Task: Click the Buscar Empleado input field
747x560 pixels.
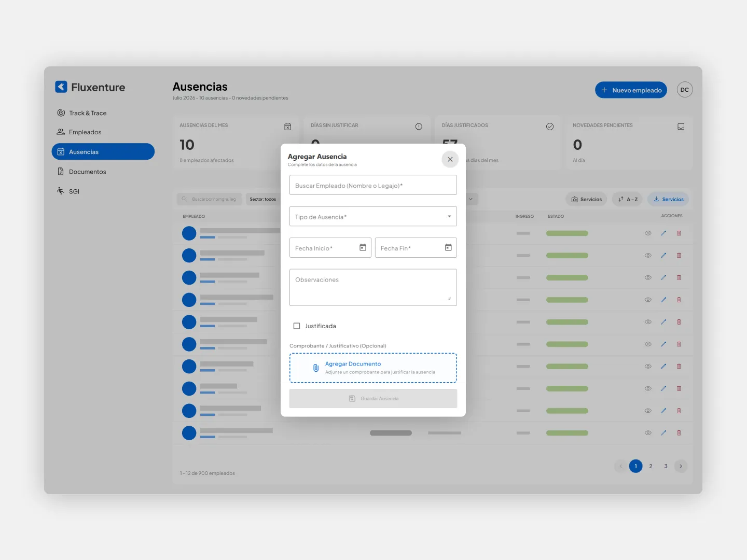Action: pyautogui.click(x=373, y=185)
